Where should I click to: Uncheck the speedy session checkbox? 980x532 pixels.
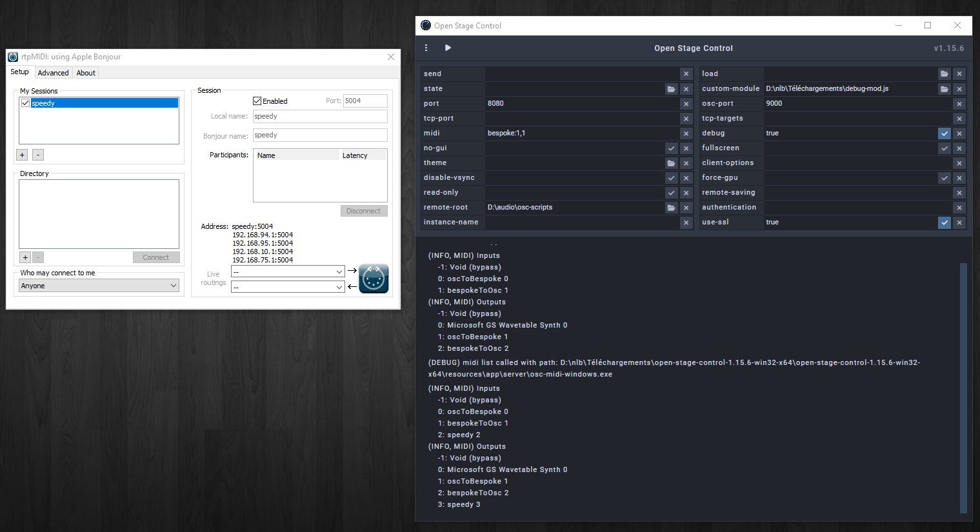tap(26, 103)
